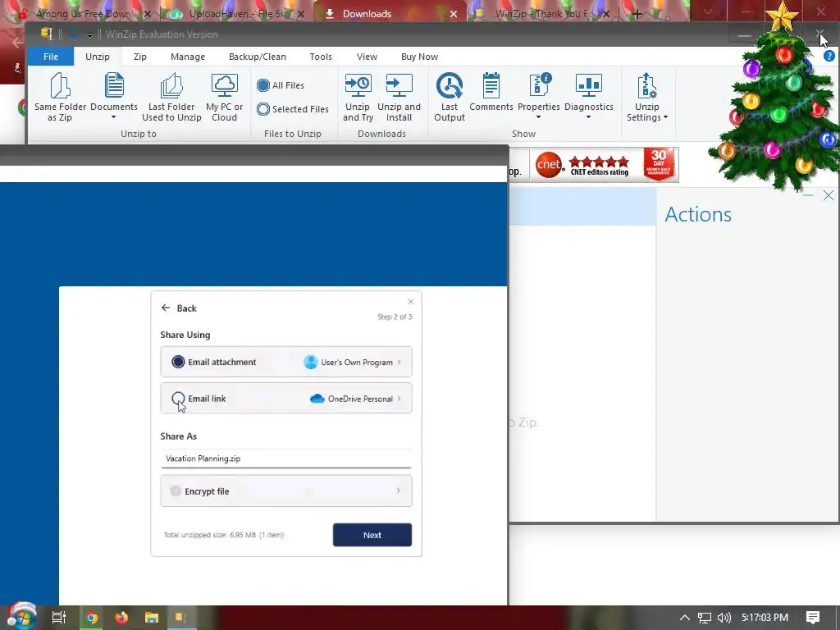Select Email attachment share option

[x=178, y=362]
